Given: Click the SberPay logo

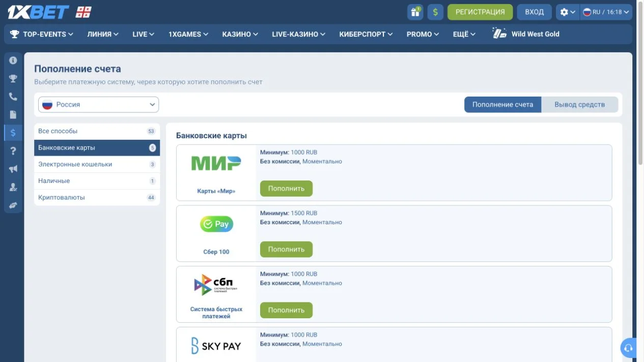Looking at the screenshot, I should point(216,224).
